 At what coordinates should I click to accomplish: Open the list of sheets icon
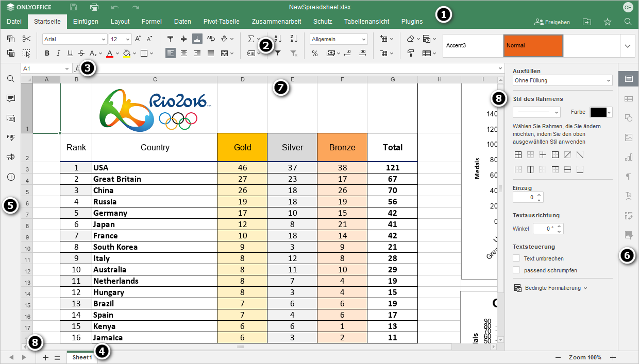pyautogui.click(x=57, y=357)
